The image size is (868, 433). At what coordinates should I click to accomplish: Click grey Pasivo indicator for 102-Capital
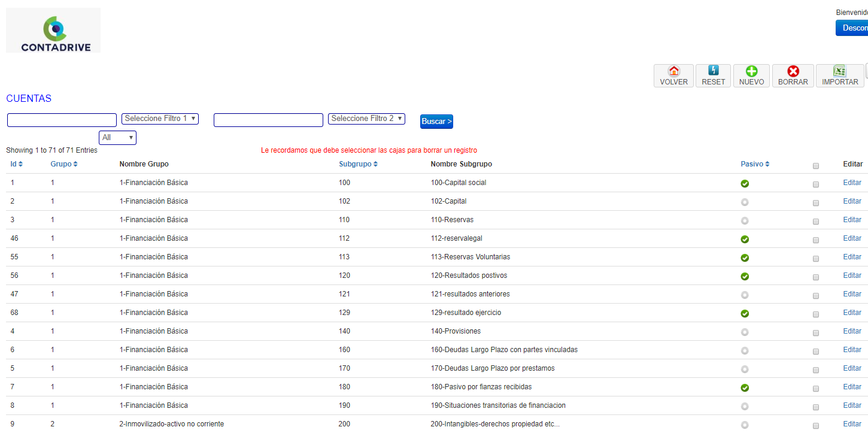click(x=745, y=202)
